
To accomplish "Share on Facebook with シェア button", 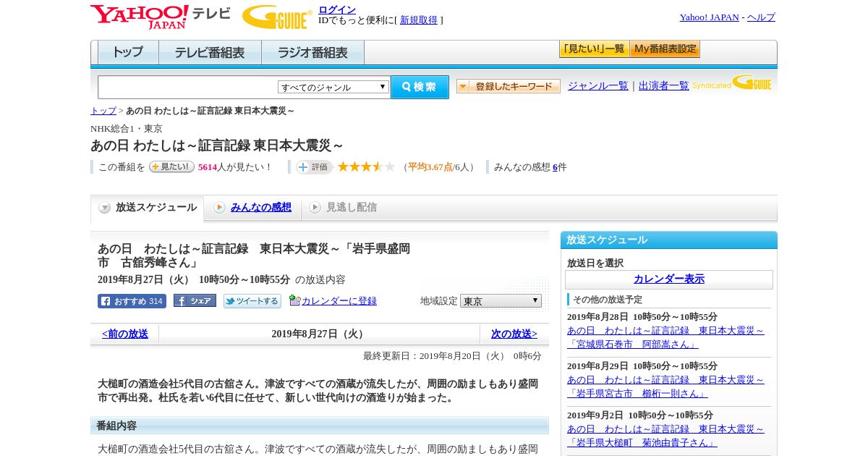I will 195,301.
